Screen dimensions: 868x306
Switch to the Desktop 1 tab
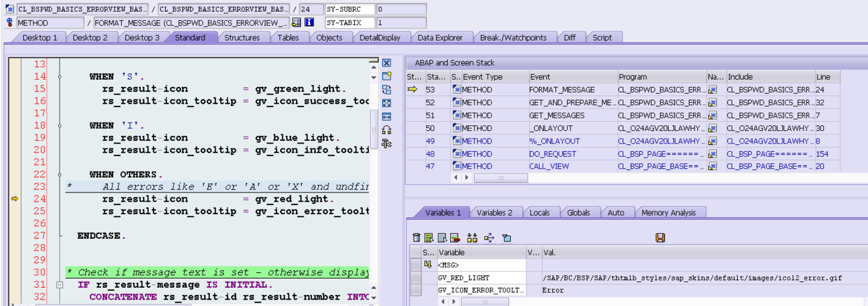41,37
